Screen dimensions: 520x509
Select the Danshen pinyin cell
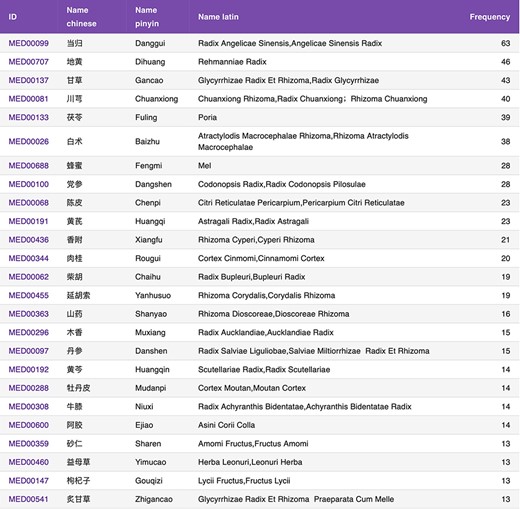(x=151, y=351)
